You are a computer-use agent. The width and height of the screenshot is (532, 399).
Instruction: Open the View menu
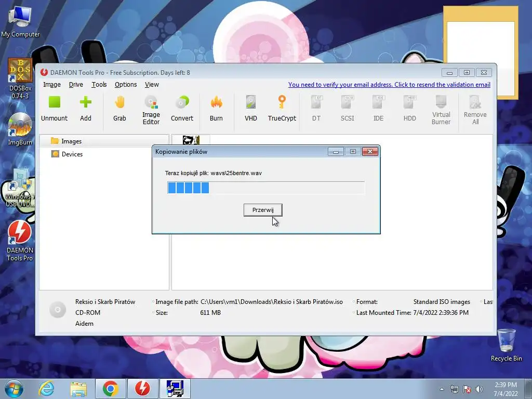tap(152, 85)
